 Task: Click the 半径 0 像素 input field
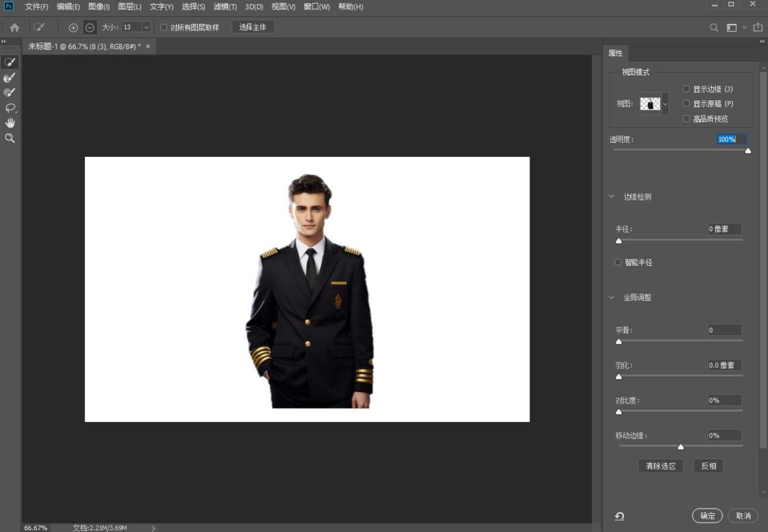pyautogui.click(x=724, y=229)
